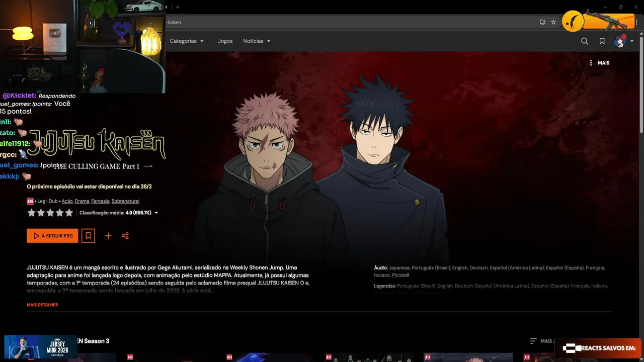The height and width of the screenshot is (362, 644).
Task: Go to the Jogos menu item
Action: [x=225, y=41]
